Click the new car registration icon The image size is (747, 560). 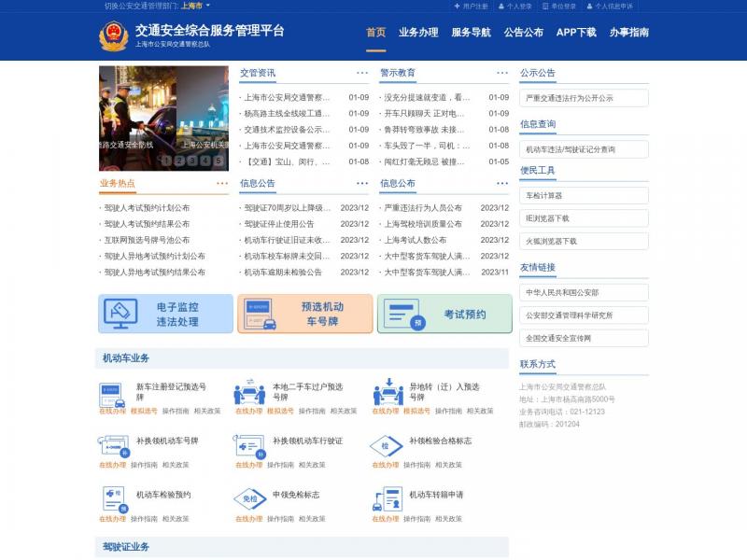[x=112, y=395]
